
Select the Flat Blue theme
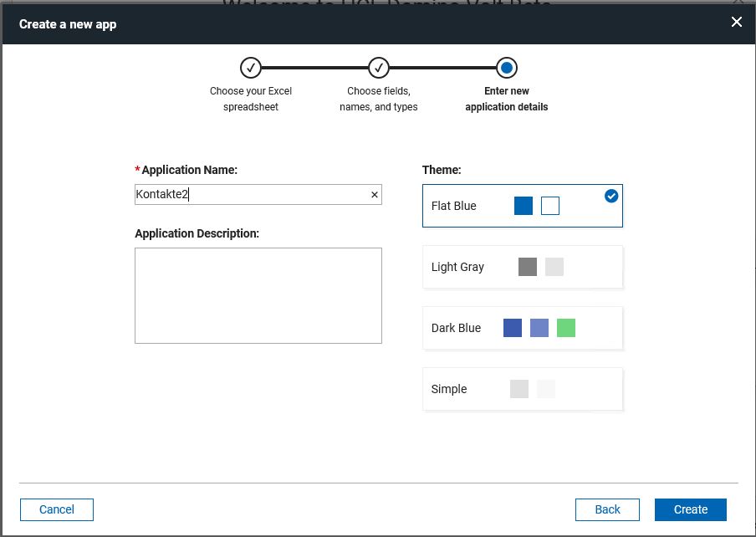[522, 206]
